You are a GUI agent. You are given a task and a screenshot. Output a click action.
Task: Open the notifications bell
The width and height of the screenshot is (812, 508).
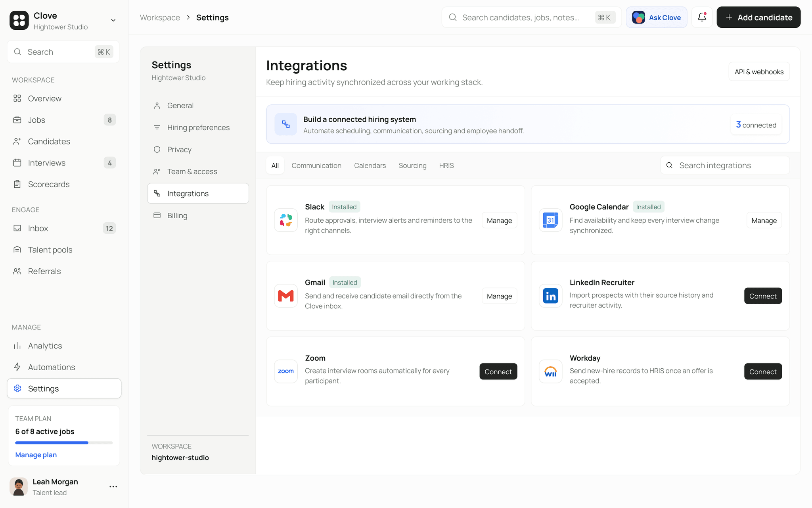pyautogui.click(x=702, y=17)
